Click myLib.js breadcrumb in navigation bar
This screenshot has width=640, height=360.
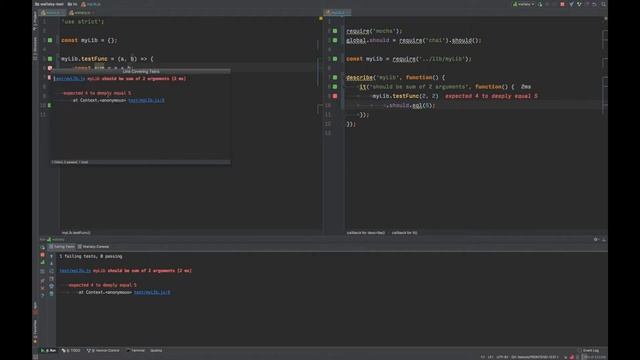pos(91,4)
